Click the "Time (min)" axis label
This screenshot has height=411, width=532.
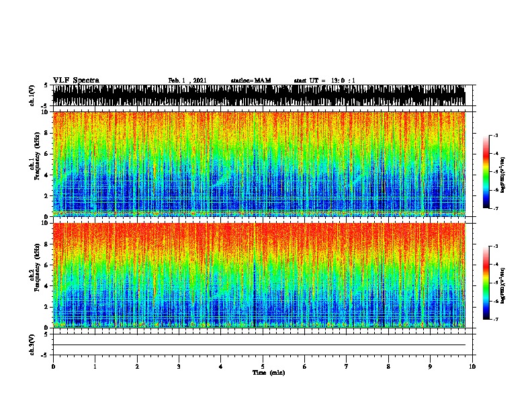(x=269, y=373)
